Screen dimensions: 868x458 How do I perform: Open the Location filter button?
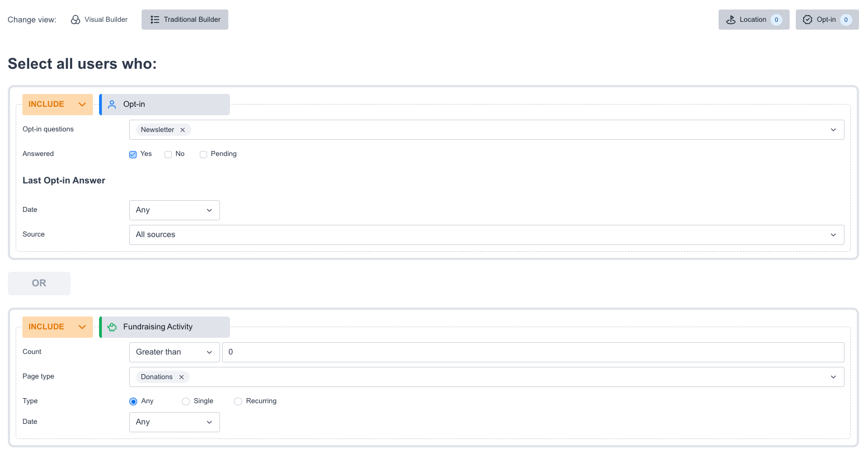(x=753, y=20)
